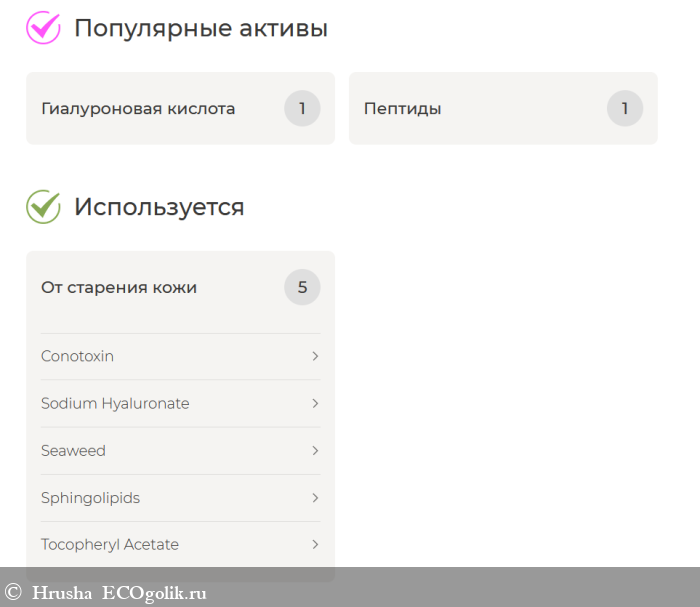Viewport: 700px width, 607px height.
Task: Expand Tocopheryl Acetate using its chevron arrow
Action: (x=315, y=545)
